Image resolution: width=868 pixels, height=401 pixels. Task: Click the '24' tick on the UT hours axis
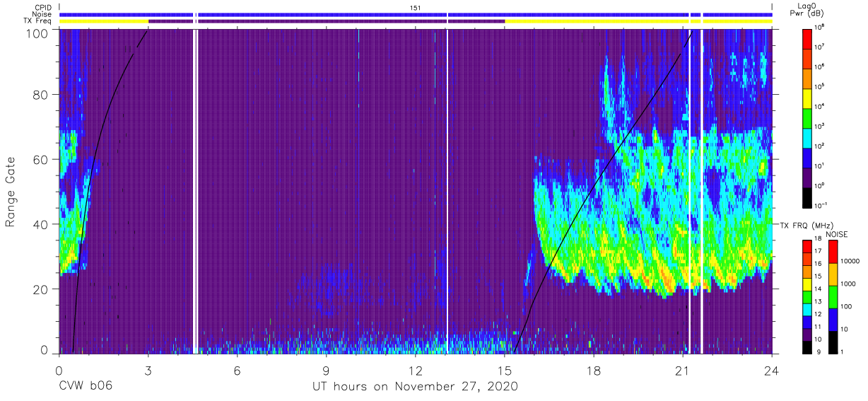point(772,370)
